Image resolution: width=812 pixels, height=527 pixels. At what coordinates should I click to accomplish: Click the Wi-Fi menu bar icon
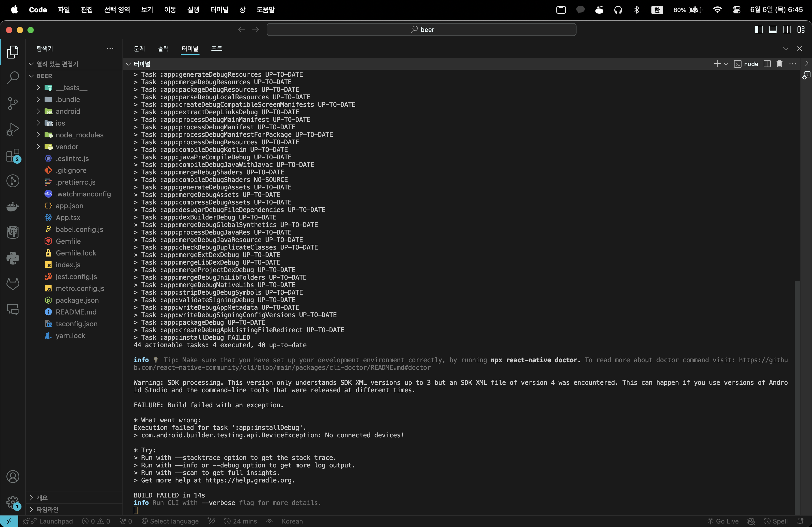(x=717, y=10)
